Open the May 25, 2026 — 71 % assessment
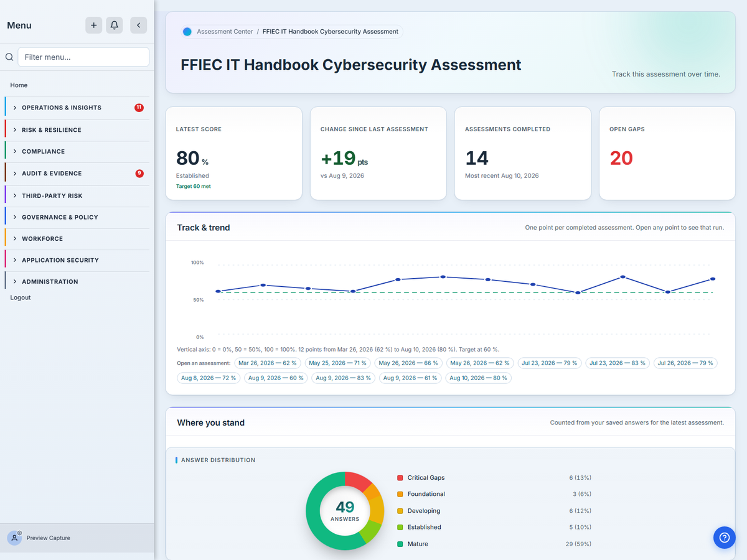Screen dimensions: 747x560 coord(338,363)
